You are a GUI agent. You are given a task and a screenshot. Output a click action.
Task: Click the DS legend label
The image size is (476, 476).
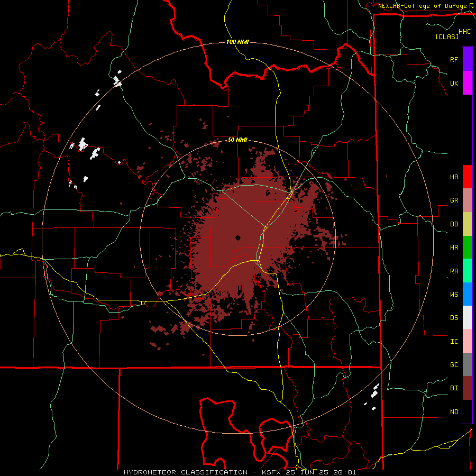(454, 318)
